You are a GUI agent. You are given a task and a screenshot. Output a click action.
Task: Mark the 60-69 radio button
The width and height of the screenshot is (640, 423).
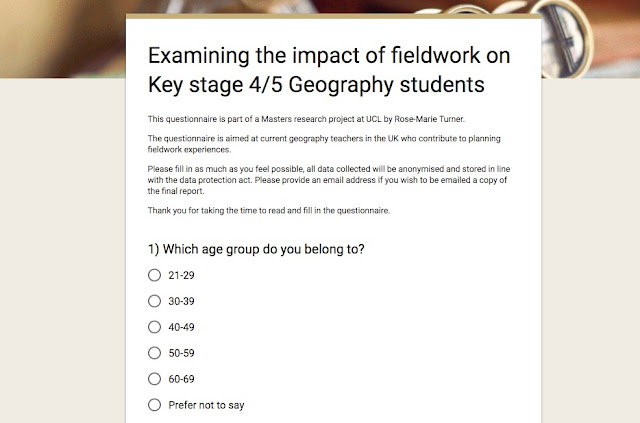pos(154,379)
